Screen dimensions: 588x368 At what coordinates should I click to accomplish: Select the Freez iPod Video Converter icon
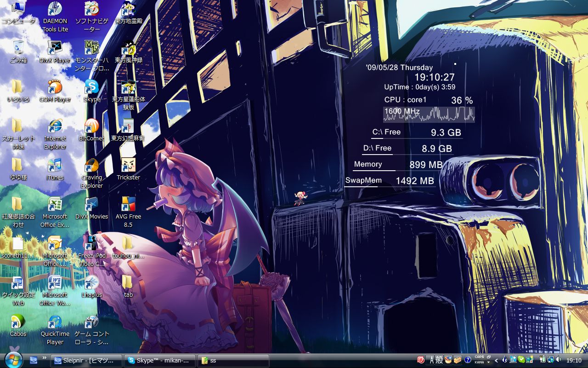tap(92, 252)
